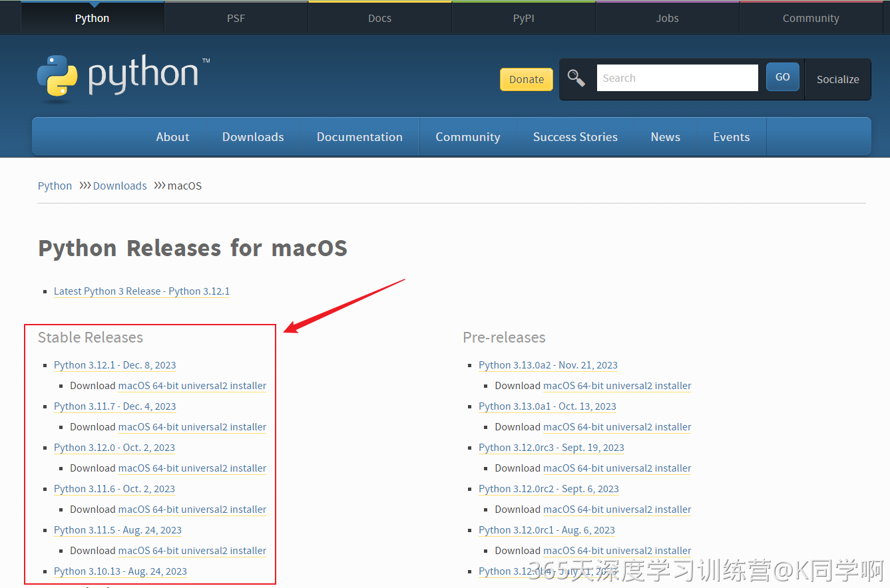Open Python 3.12.1 - Dec. 8, 2023 release
Image resolution: width=890 pixels, height=588 pixels.
click(114, 365)
